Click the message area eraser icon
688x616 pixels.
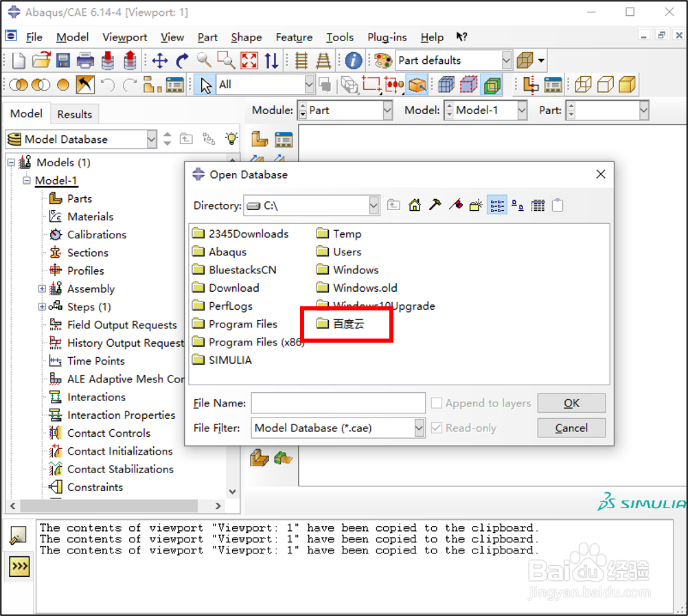(x=18, y=535)
